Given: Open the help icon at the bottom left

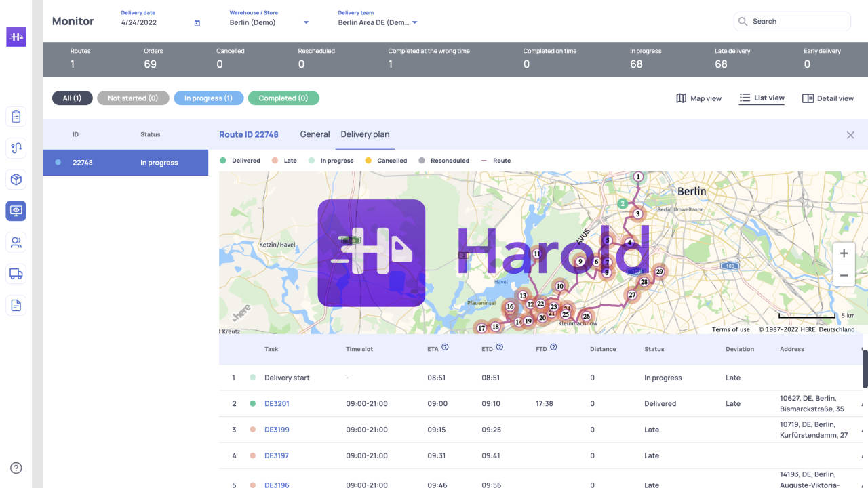Looking at the screenshot, I should (x=16, y=468).
